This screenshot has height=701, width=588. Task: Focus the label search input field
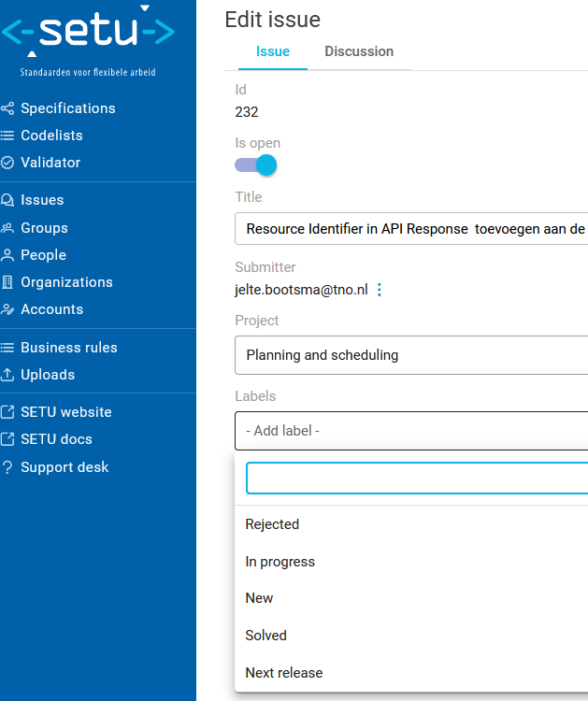pos(417,479)
